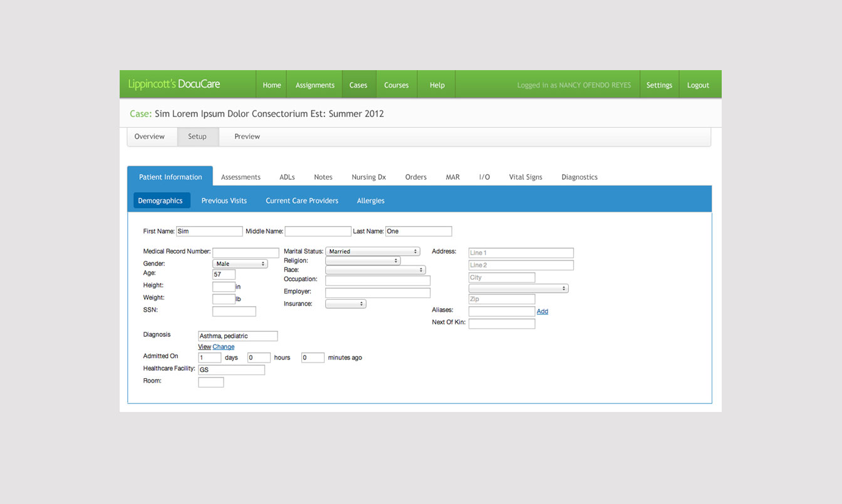This screenshot has width=842, height=504.
Task: Navigate to the Courses menu
Action: tap(396, 84)
